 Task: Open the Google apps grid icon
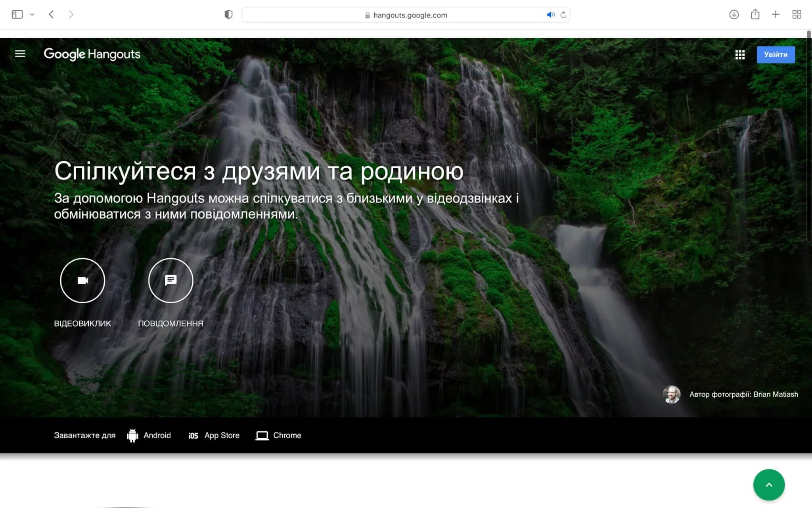[741, 54]
